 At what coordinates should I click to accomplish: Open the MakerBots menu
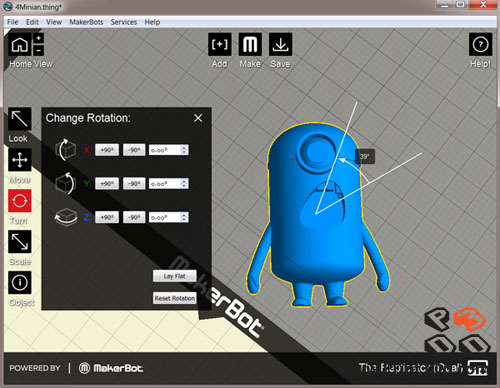pos(86,22)
